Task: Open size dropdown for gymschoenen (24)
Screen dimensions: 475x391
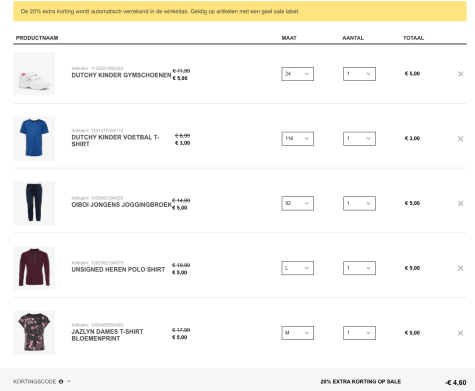Action: 297,74
